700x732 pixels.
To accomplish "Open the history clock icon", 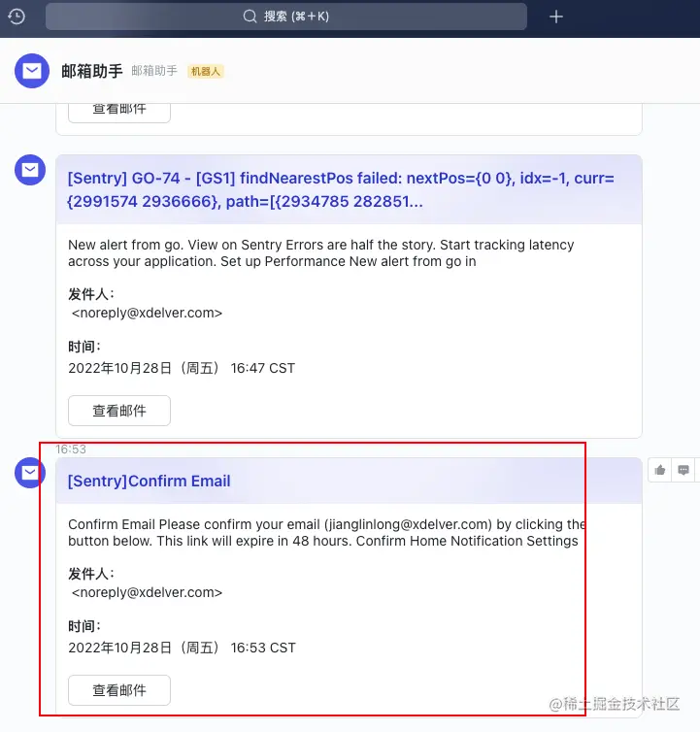I will click(17, 17).
